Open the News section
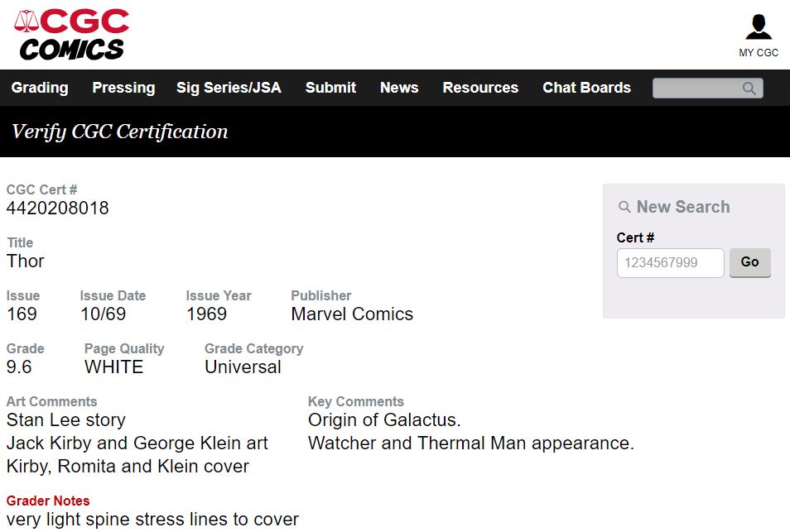The image size is (790, 532). tap(399, 88)
